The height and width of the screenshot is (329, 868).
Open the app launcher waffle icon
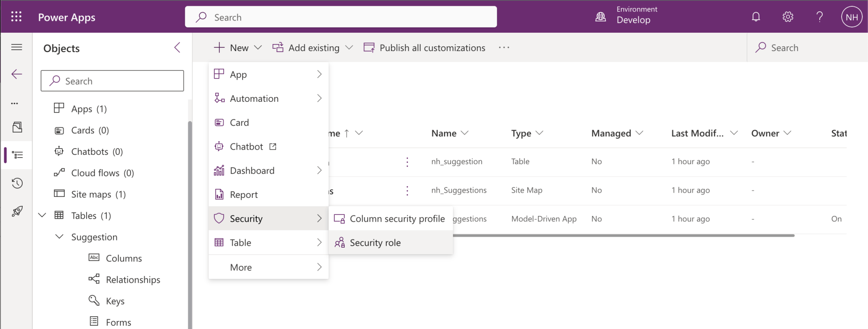(16, 17)
